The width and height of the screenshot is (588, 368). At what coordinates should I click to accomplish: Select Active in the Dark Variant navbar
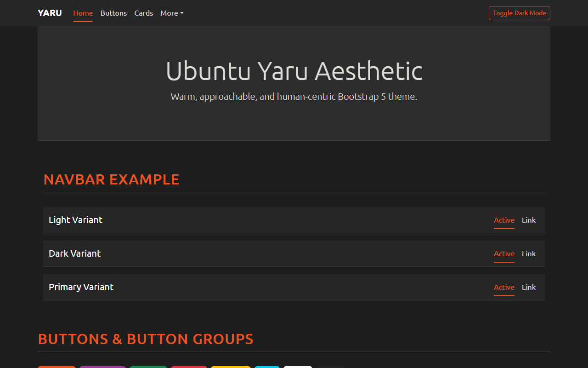[504, 254]
